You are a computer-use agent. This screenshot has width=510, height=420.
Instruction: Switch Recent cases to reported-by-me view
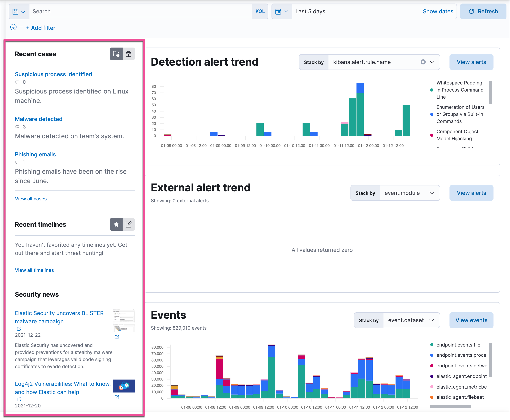(128, 54)
